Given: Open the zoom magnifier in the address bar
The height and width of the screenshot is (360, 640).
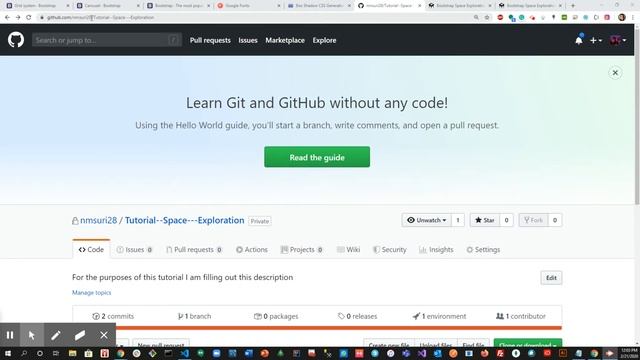Looking at the screenshot, I should point(476,18).
